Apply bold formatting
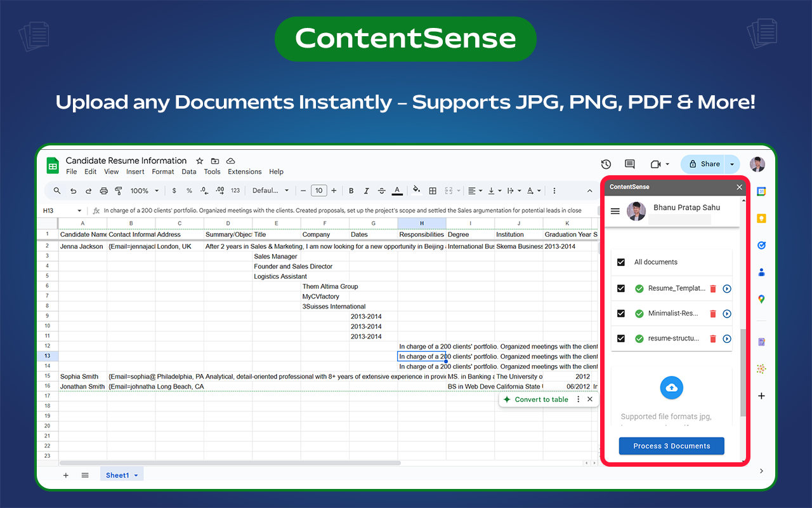The height and width of the screenshot is (508, 812). [351, 190]
